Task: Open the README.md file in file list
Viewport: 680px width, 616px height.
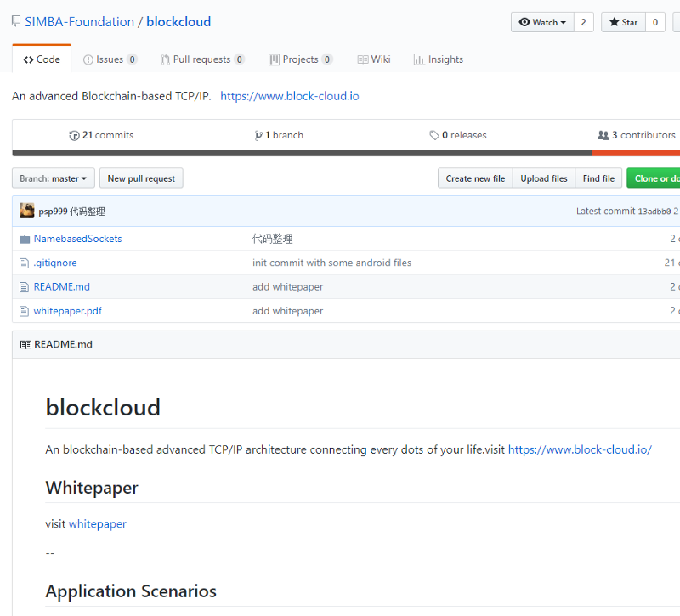Action: [62, 287]
